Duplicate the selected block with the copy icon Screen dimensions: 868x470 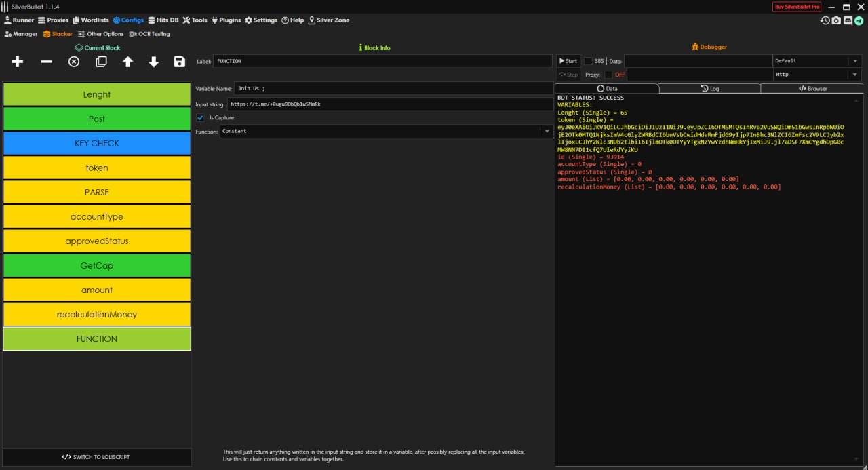101,62
